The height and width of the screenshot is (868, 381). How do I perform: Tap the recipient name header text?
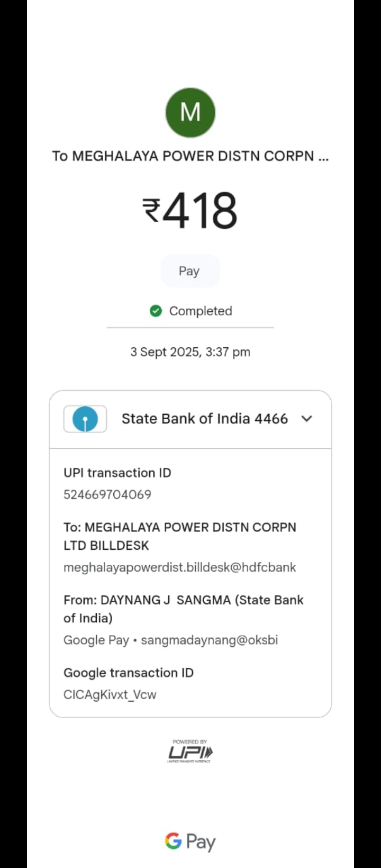190,156
